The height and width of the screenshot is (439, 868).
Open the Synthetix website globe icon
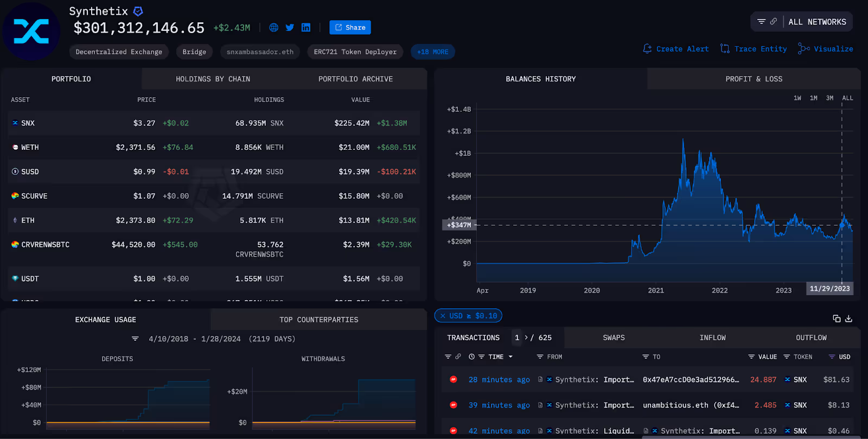[273, 28]
